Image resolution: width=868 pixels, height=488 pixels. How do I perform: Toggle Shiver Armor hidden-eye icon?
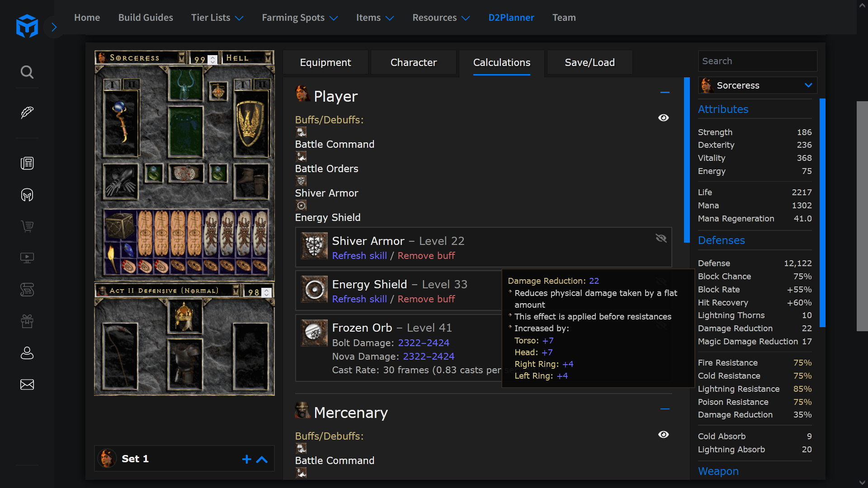661,238
